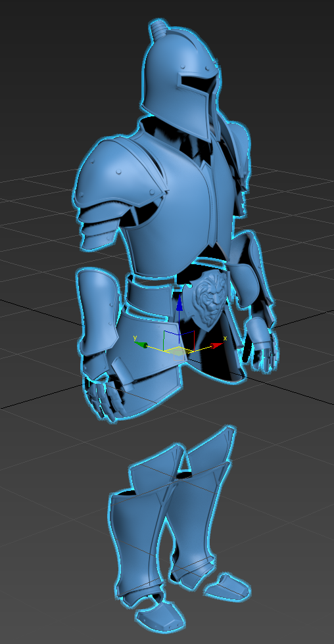
Task: Click the yellow Y label on the gizmo
Action: [135, 338]
